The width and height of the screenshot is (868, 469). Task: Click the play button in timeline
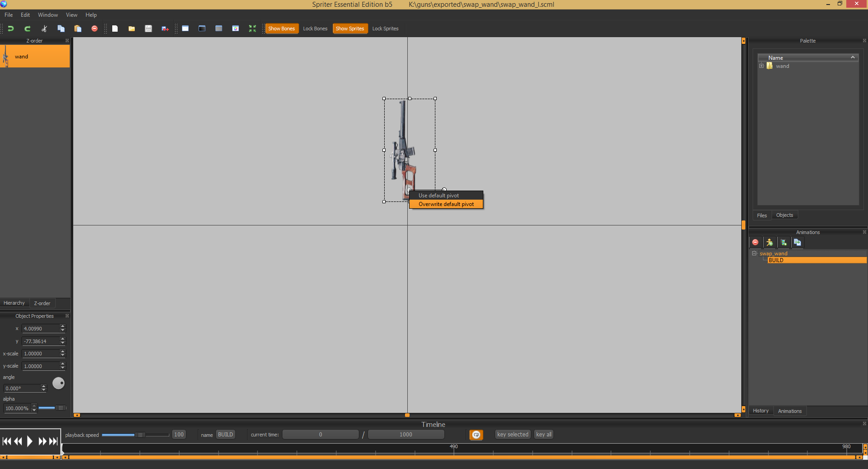pyautogui.click(x=30, y=441)
